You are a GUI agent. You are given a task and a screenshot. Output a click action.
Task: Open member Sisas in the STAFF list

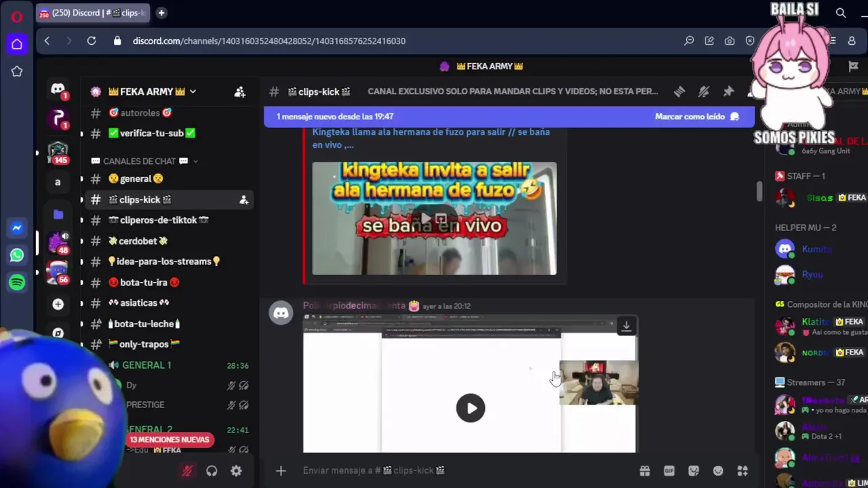[821, 197]
